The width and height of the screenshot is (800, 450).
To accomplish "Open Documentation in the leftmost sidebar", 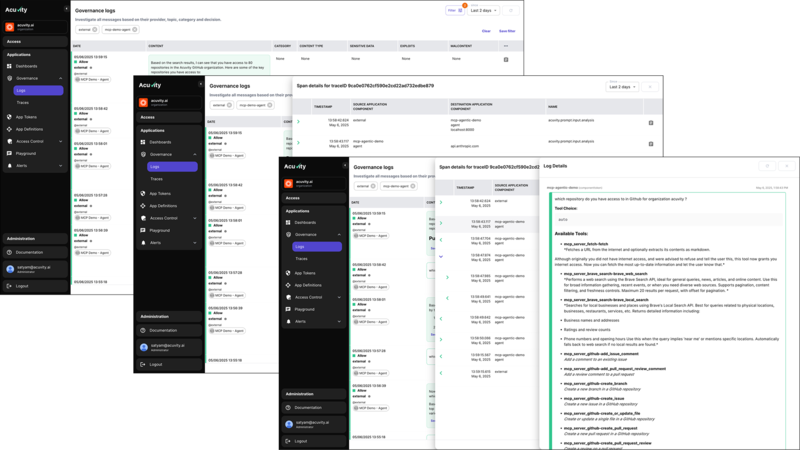I will [29, 252].
